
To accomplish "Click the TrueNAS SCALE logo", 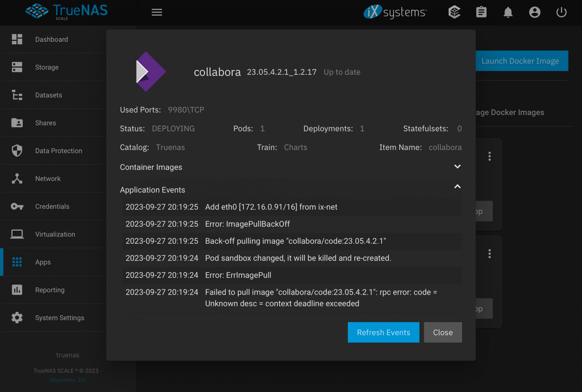I will [x=67, y=12].
